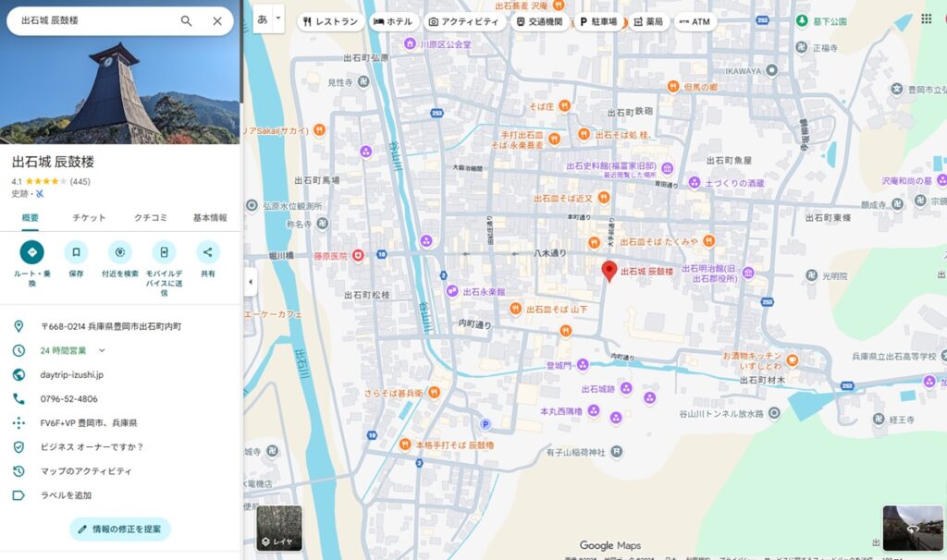Open daytrip-izushi.jp website link
The image size is (947, 560).
coord(72,374)
